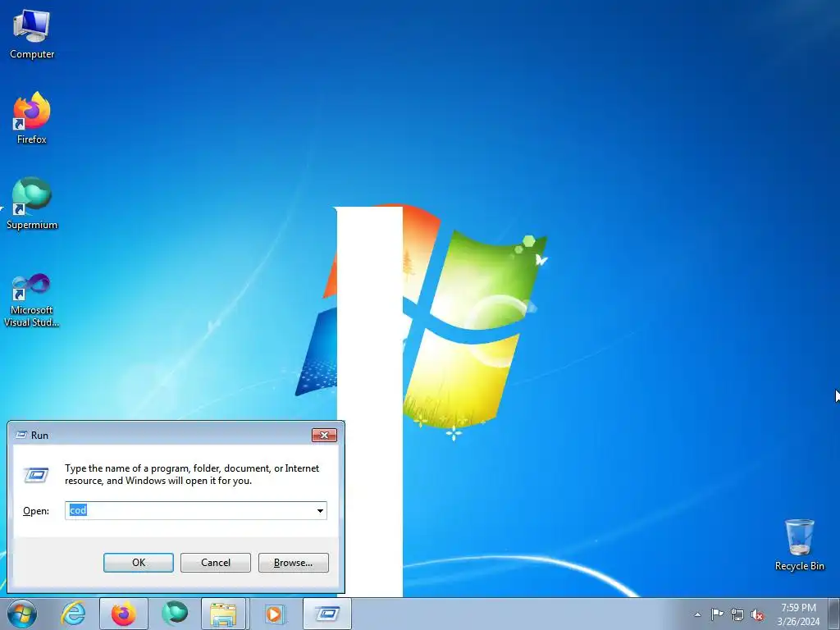Show hidden system tray icons
840x630 pixels.
697,614
